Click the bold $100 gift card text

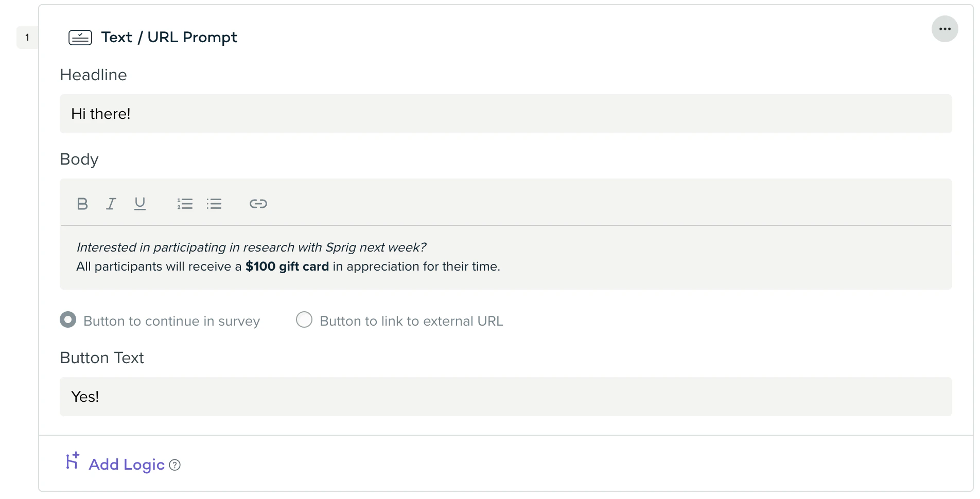pos(287,266)
